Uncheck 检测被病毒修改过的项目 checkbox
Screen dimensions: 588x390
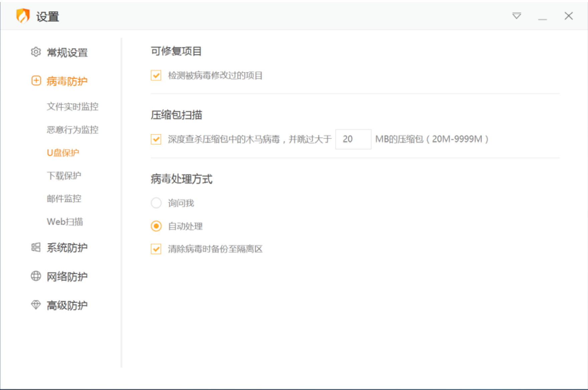pos(156,75)
